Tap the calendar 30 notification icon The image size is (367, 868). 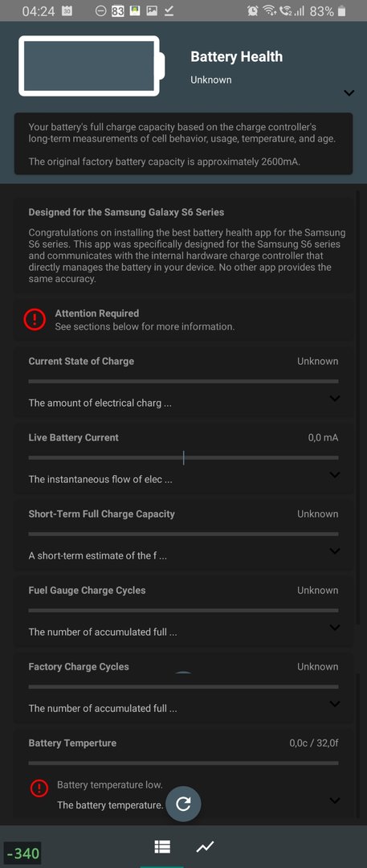[x=67, y=10]
